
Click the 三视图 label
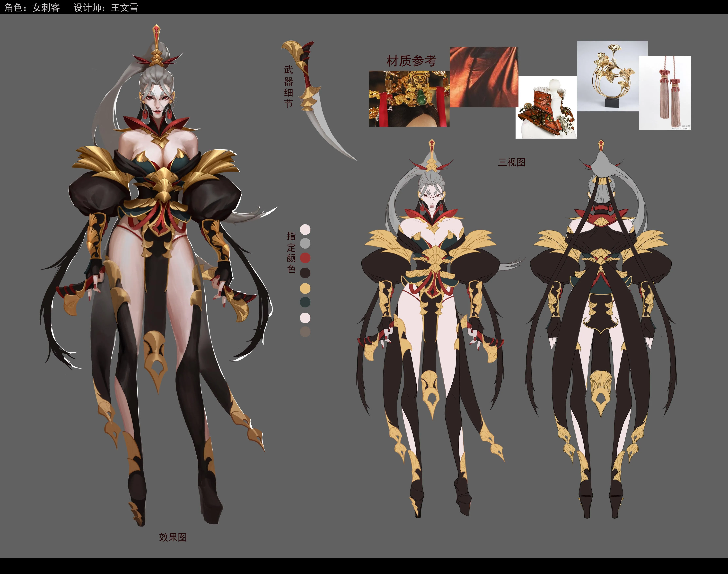coord(511,162)
